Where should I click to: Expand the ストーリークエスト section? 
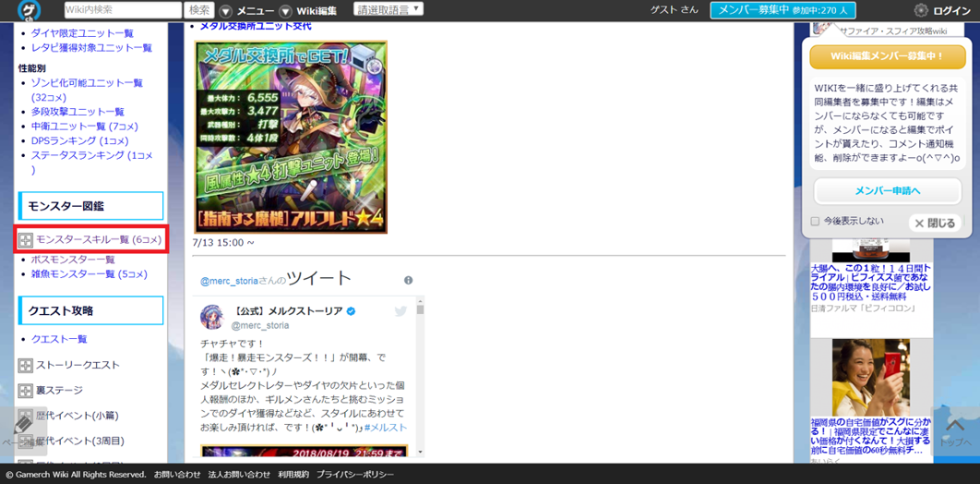point(26,365)
